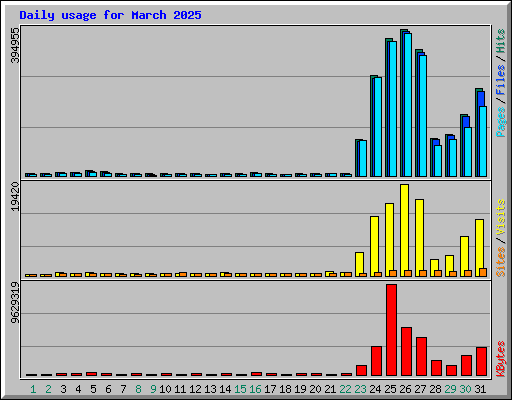Click the cyan Pages bar for day 26
The width and height of the screenshot is (512, 400).
[x=408, y=105]
